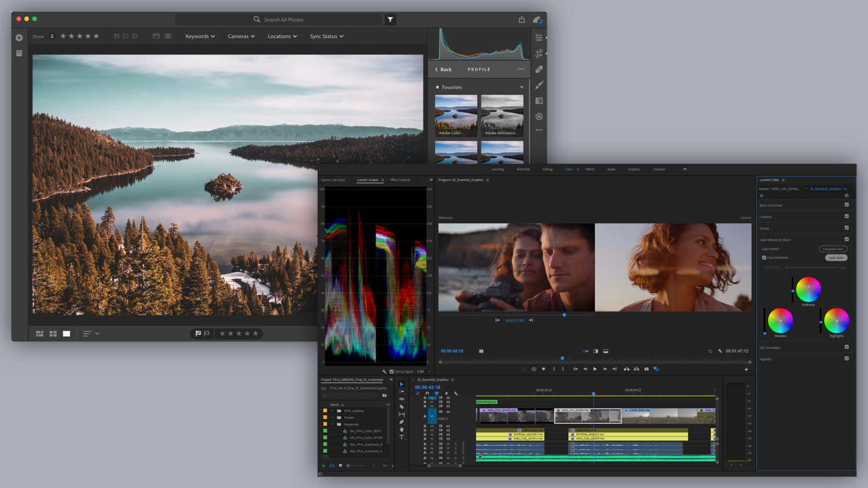
Task: Open the Keywords filter dropdown
Action: point(200,36)
